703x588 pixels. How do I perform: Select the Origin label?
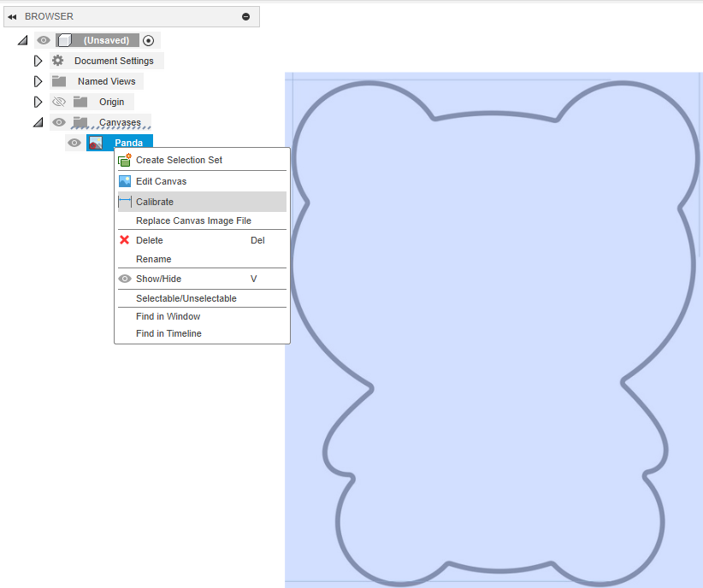click(x=112, y=103)
